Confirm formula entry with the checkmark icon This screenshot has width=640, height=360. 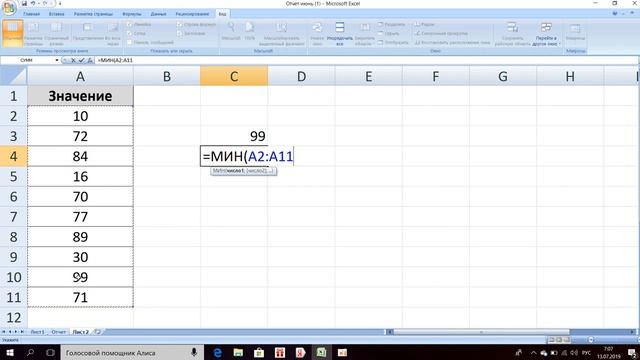pyautogui.click(x=81, y=60)
